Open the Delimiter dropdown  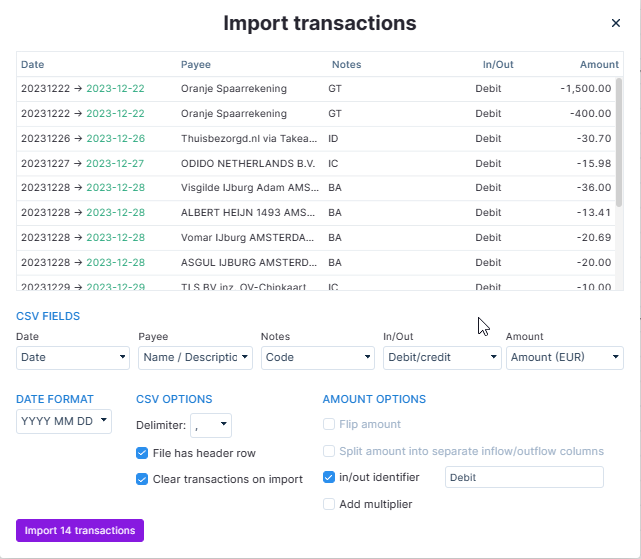(211, 425)
